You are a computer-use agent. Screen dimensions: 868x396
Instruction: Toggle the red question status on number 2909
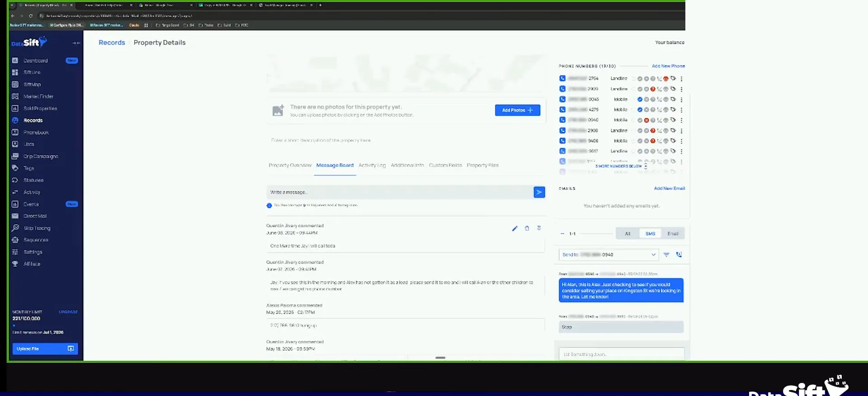pyautogui.click(x=653, y=89)
